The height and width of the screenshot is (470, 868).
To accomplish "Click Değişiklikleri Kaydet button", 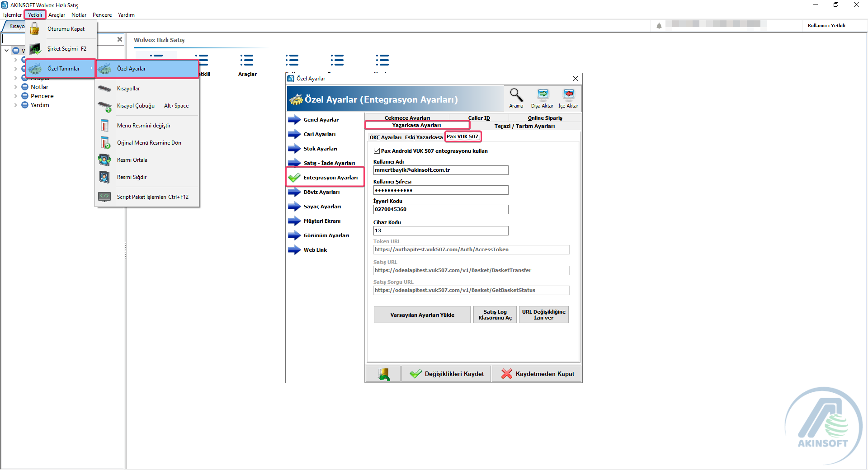I will 446,374.
